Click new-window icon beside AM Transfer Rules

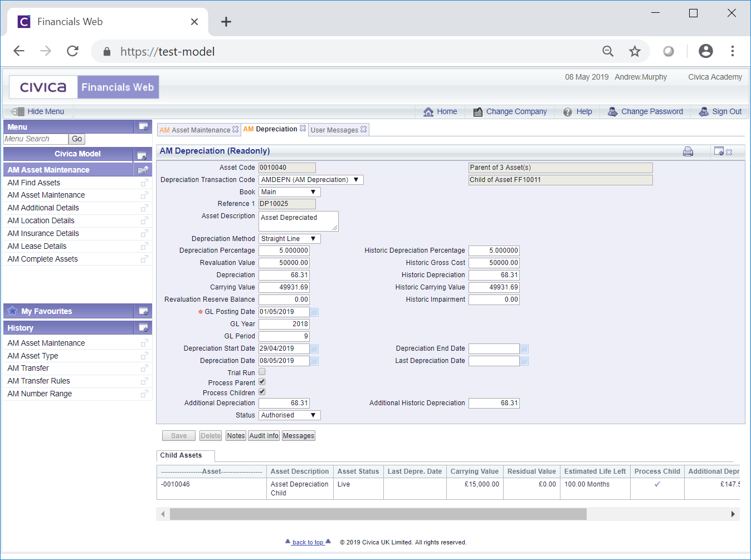coord(144,381)
